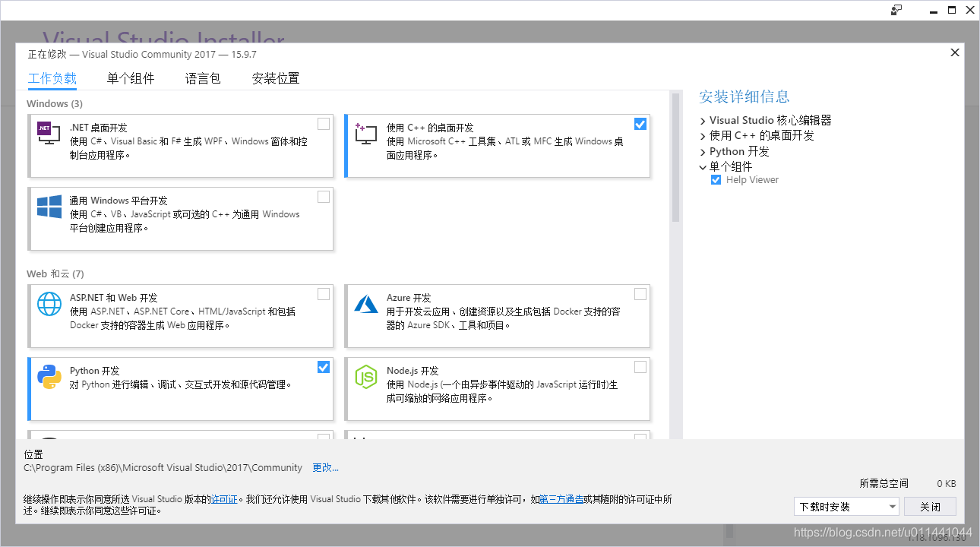Expand Python 开发 details node
This screenshot has width=980, height=547.
703,152
